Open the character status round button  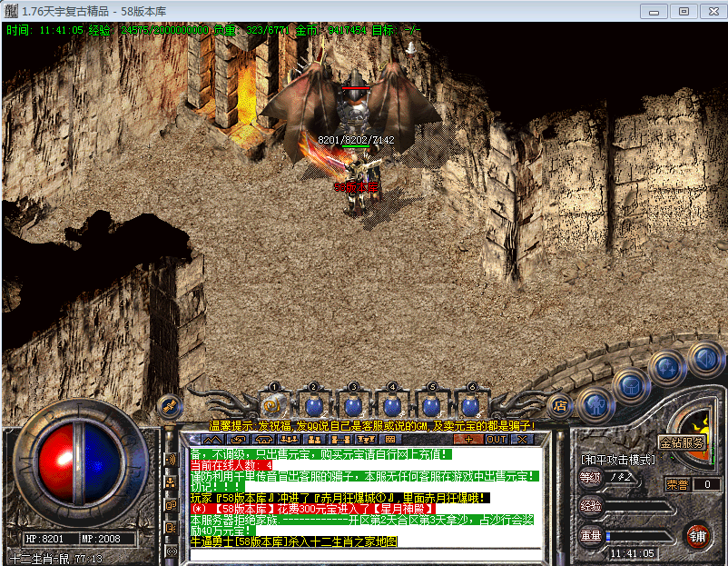[x=595, y=403]
